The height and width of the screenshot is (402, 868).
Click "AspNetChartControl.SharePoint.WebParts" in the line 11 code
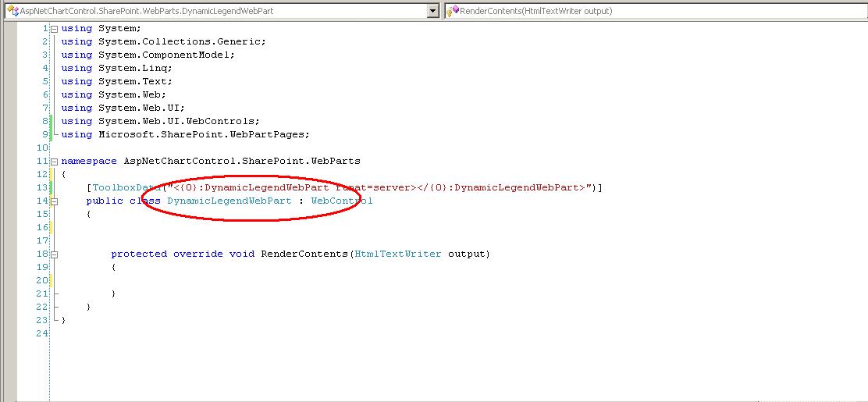point(242,161)
